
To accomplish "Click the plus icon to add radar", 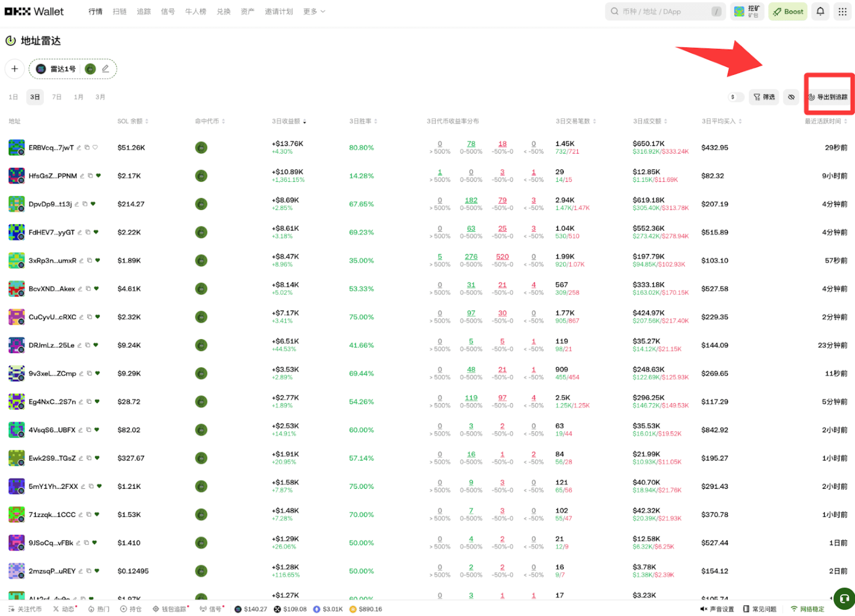I will [x=15, y=69].
